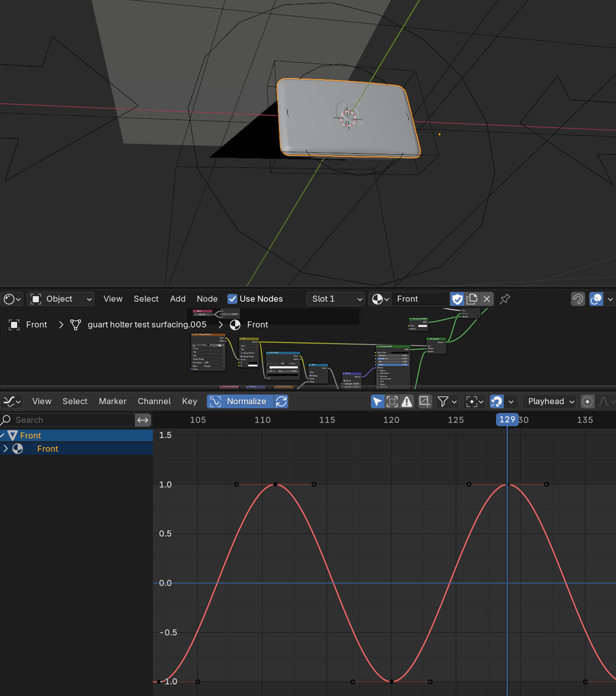The image size is (616, 696).
Task: Unlink the Front material with X
Action: tap(487, 299)
